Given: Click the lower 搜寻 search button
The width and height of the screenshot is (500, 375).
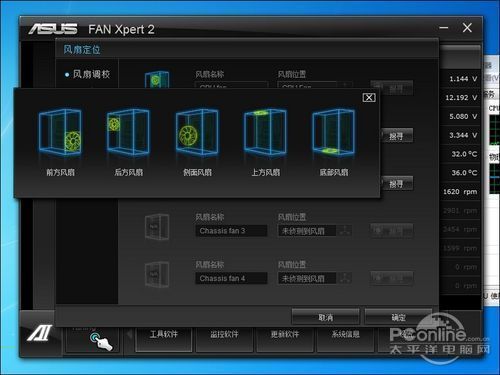Looking at the screenshot, I should tap(397, 184).
